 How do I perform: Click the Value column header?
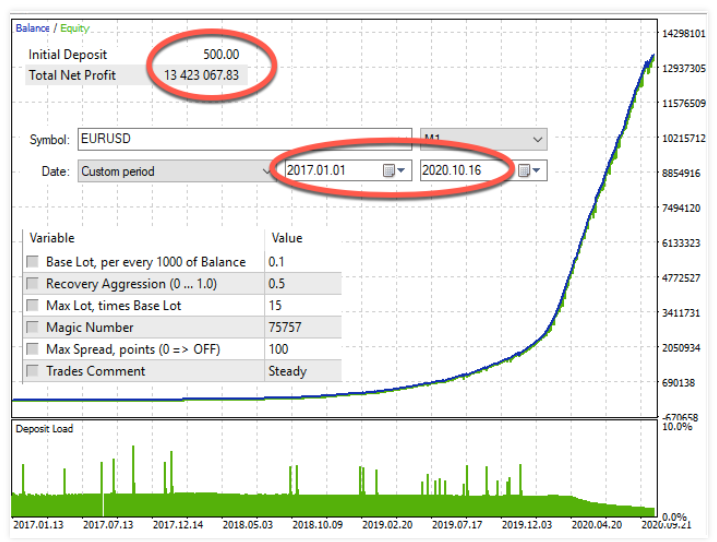coord(287,238)
